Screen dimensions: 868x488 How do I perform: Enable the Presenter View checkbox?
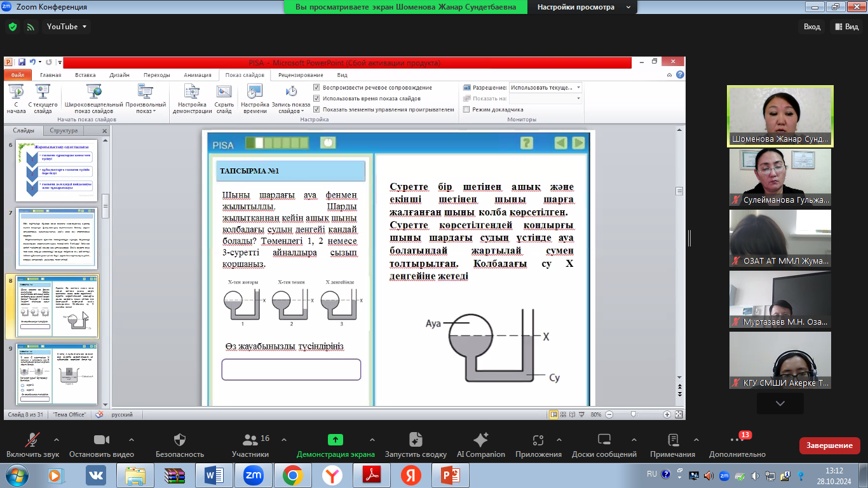(466, 109)
